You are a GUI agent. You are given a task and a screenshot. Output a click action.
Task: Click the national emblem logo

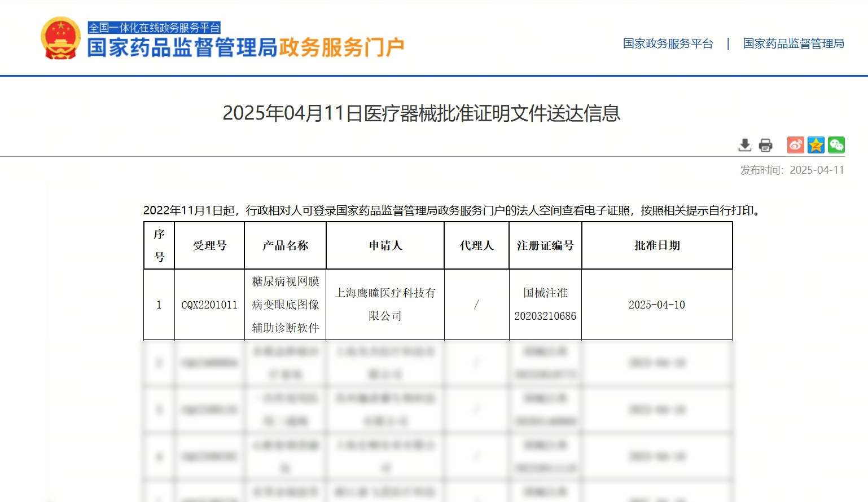click(x=60, y=38)
